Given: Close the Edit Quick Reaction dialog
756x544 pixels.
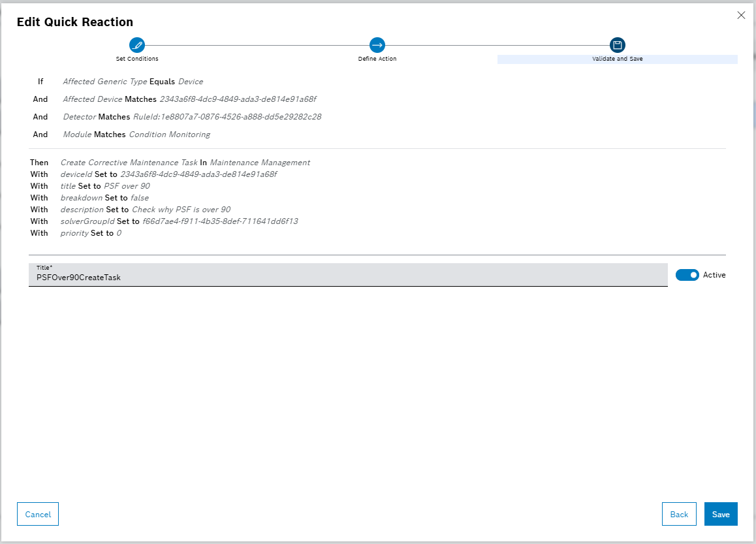Looking at the screenshot, I should coord(741,15).
